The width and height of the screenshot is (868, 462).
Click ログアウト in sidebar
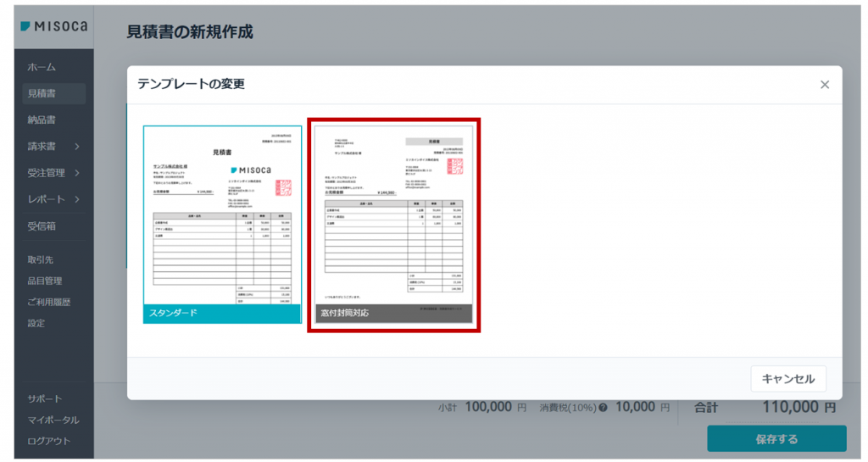pyautogui.click(x=48, y=441)
